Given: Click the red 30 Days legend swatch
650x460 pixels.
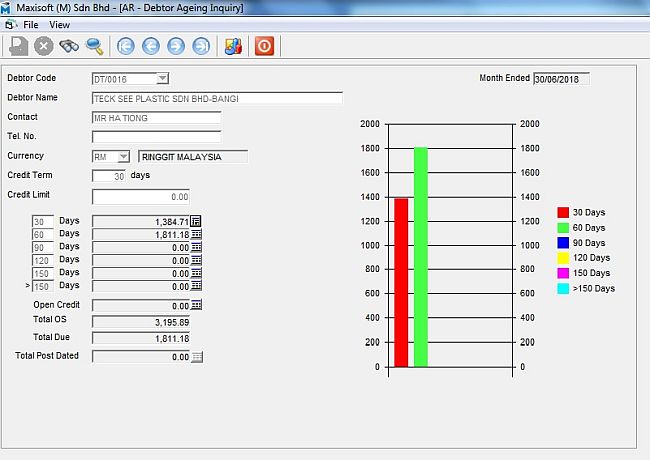Looking at the screenshot, I should click(563, 213).
